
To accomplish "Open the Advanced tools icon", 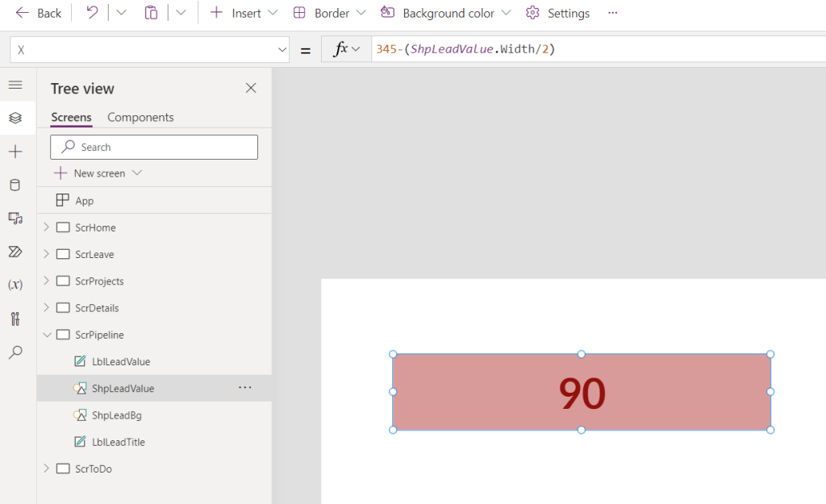I will click(15, 319).
